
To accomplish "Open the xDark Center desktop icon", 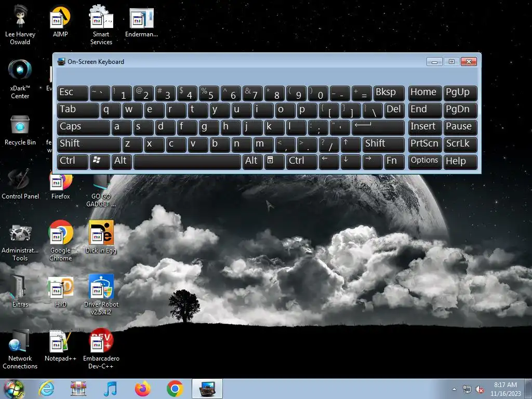I will pos(20,79).
